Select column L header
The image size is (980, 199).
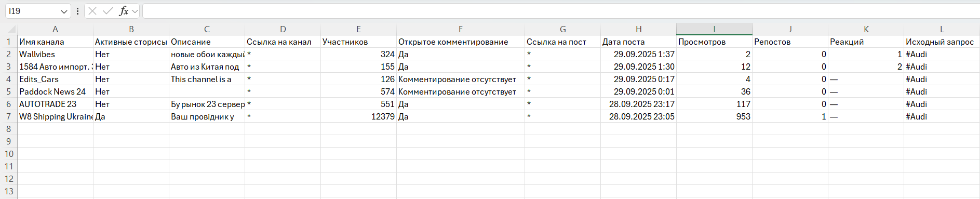click(x=942, y=29)
